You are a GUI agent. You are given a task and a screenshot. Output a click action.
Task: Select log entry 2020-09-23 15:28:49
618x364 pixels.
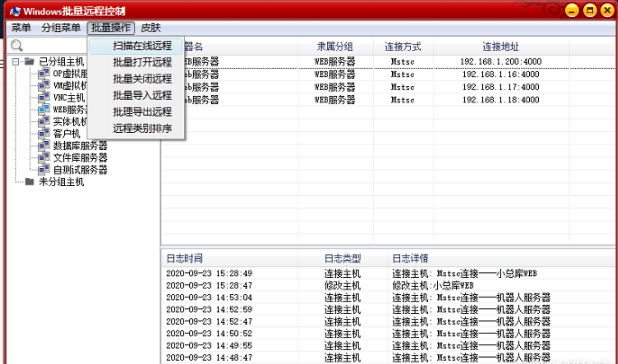pos(209,273)
